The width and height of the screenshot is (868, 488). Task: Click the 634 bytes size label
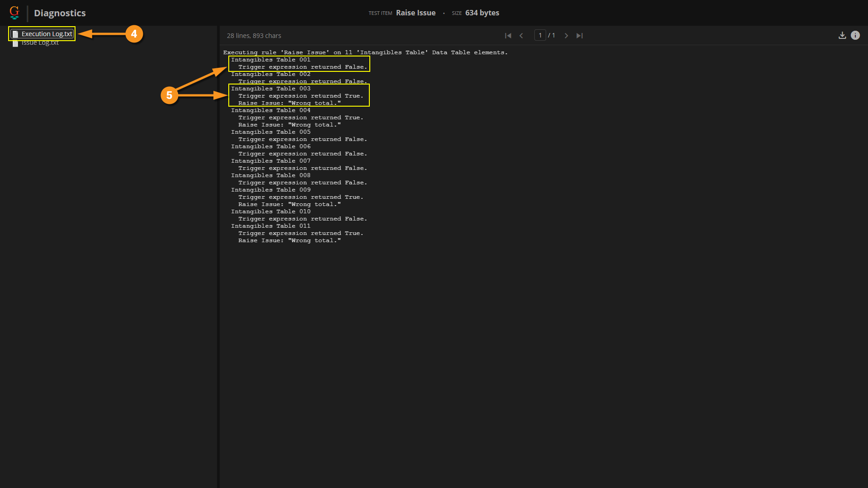coord(482,13)
